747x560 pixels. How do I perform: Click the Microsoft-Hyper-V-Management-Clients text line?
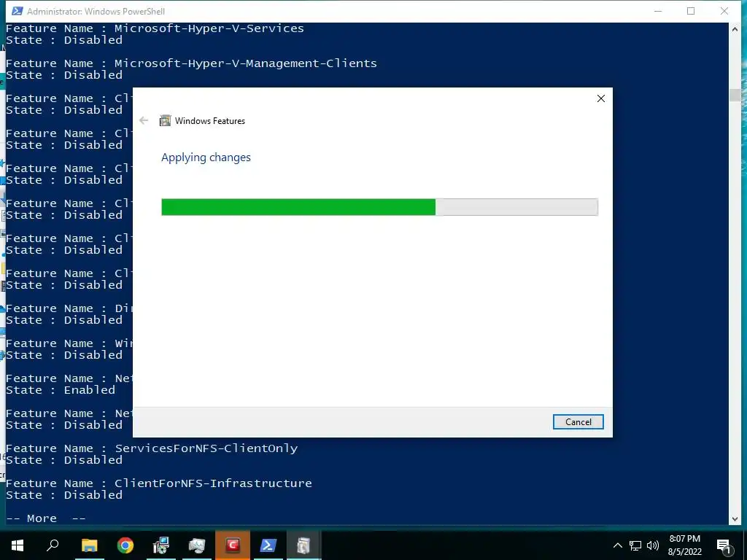191,63
